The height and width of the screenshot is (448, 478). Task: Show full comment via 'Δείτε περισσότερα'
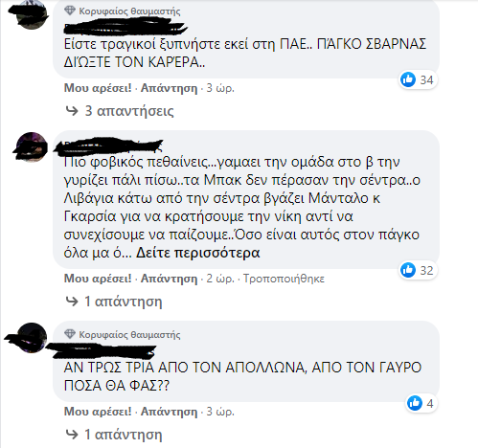198,253
